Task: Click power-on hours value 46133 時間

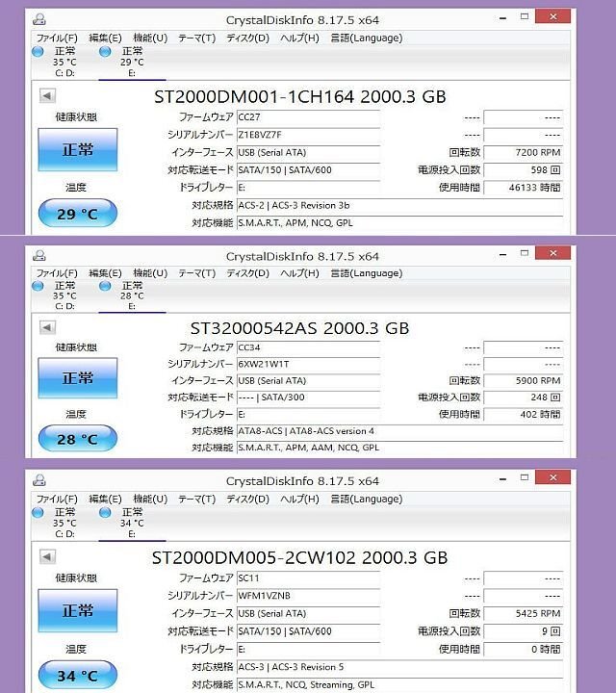Action: click(x=524, y=188)
